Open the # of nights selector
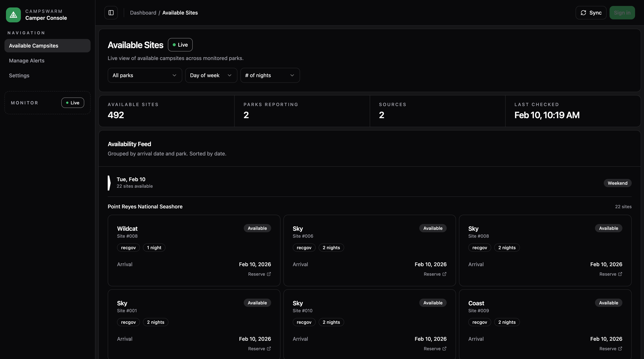The width and height of the screenshot is (644, 359). tap(270, 75)
